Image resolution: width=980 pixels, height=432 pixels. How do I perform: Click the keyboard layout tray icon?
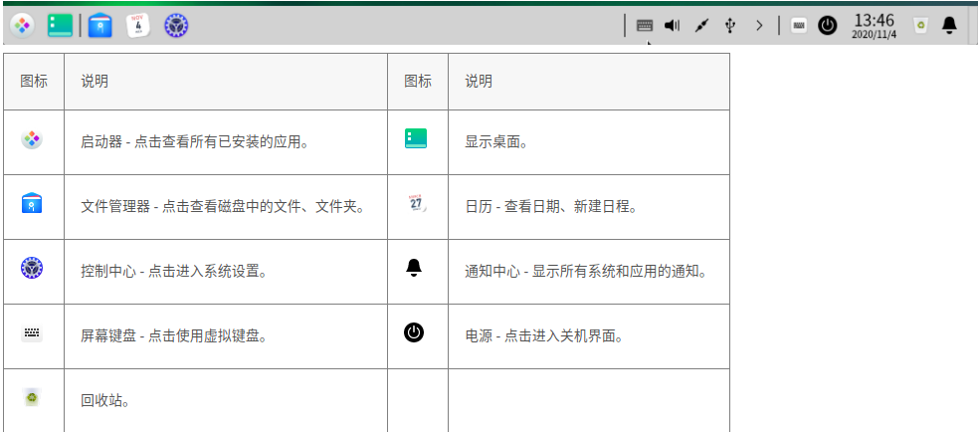(x=645, y=26)
